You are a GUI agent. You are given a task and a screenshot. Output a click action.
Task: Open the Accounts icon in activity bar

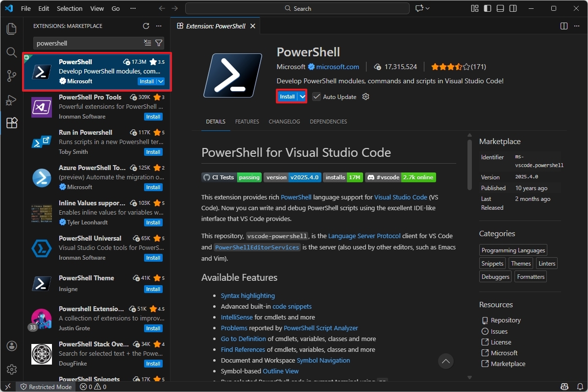[12, 346]
